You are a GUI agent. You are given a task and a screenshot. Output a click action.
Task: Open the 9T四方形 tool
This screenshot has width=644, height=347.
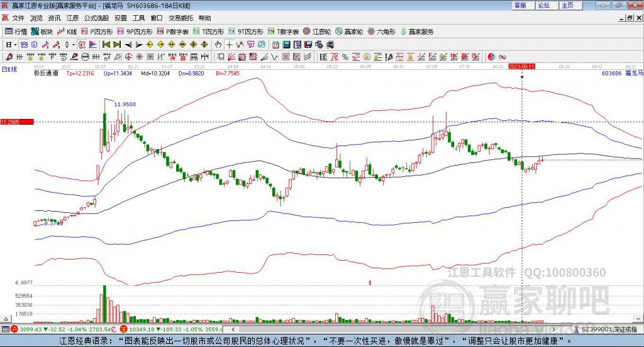pyautogui.click(x=246, y=31)
